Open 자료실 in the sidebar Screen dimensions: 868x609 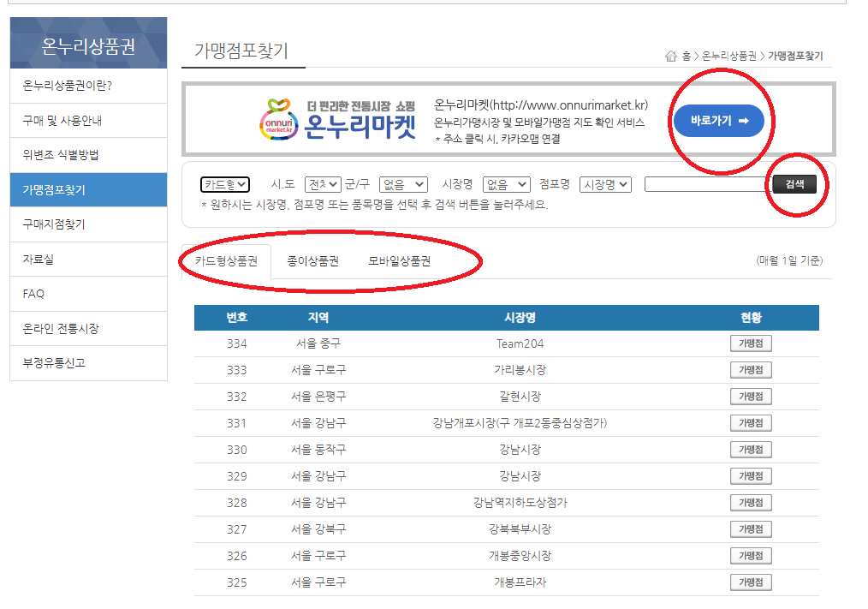[88, 260]
